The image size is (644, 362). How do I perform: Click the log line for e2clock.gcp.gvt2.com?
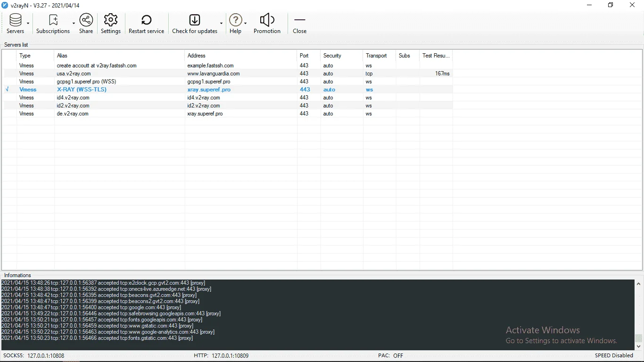pyautogui.click(x=102, y=283)
